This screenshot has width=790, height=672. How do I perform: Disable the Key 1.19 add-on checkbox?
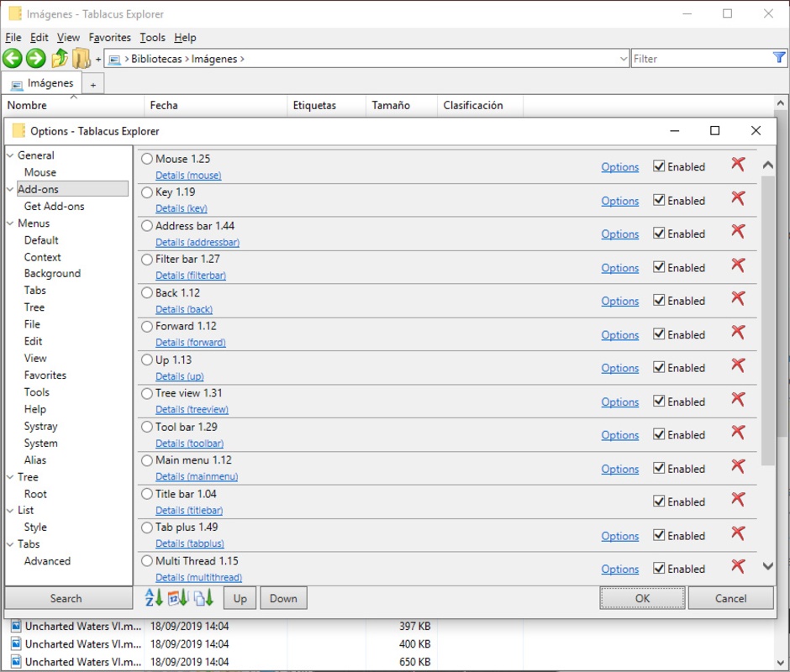[x=659, y=200]
